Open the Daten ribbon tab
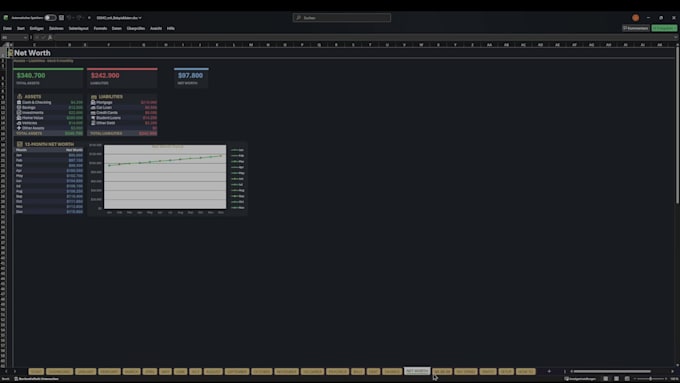 (x=117, y=28)
